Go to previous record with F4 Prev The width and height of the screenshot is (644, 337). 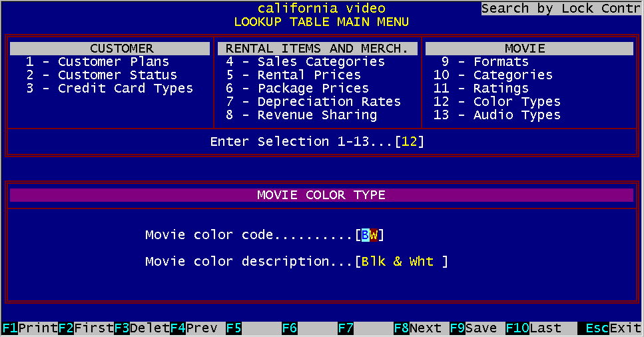[x=196, y=328]
